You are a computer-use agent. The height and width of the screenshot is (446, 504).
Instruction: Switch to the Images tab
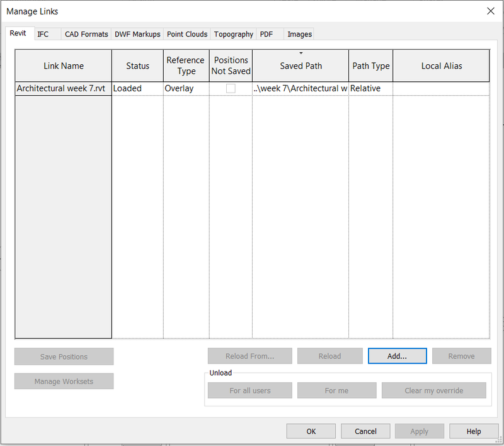click(299, 34)
